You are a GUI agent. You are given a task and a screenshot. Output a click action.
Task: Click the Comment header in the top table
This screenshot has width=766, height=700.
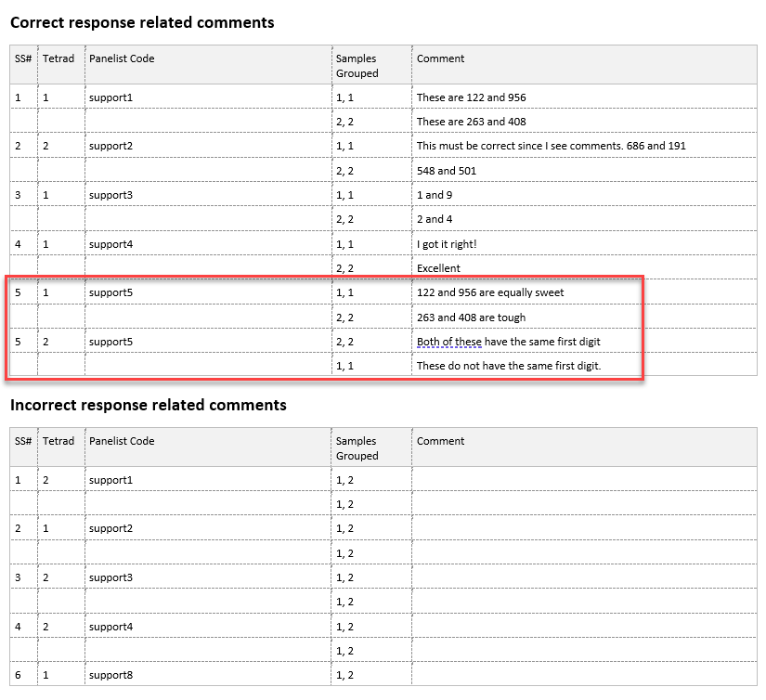pyautogui.click(x=440, y=58)
